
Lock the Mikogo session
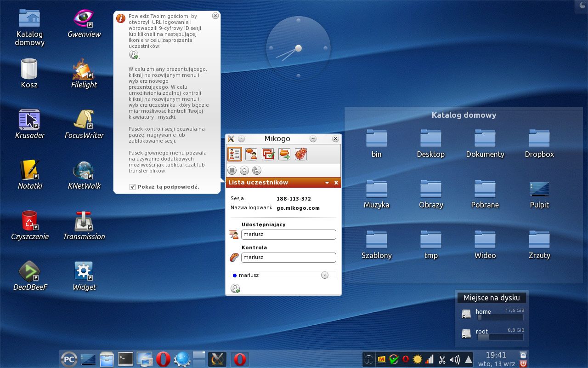pyautogui.click(x=257, y=171)
